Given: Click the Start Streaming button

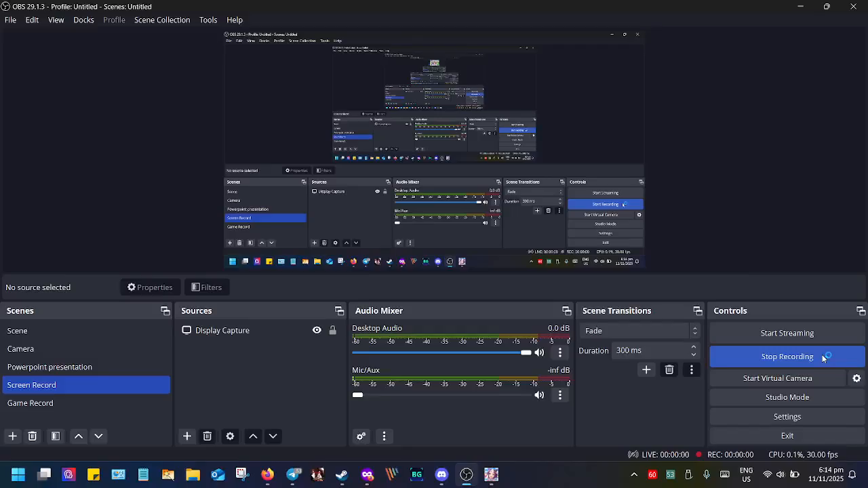Looking at the screenshot, I should [787, 333].
